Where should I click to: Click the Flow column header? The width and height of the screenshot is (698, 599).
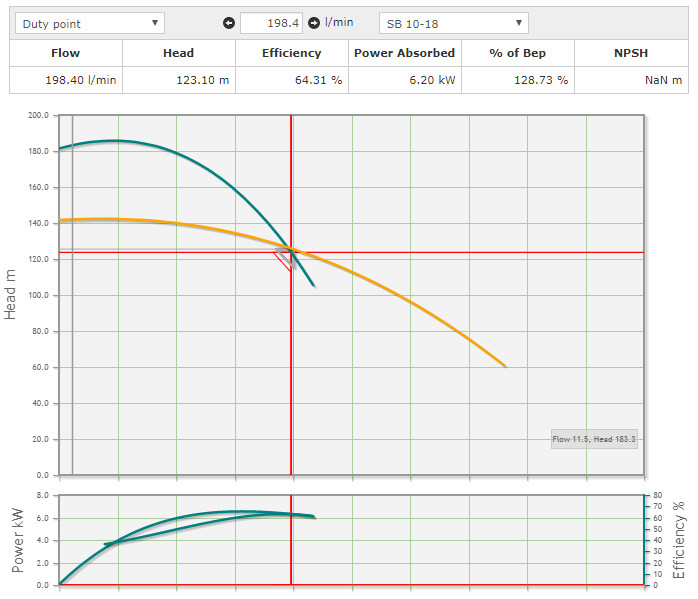pyautogui.click(x=66, y=53)
